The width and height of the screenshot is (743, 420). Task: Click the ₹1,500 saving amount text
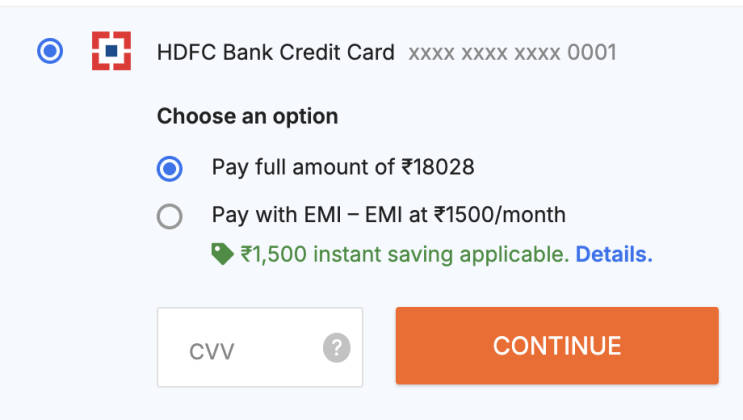point(276,255)
